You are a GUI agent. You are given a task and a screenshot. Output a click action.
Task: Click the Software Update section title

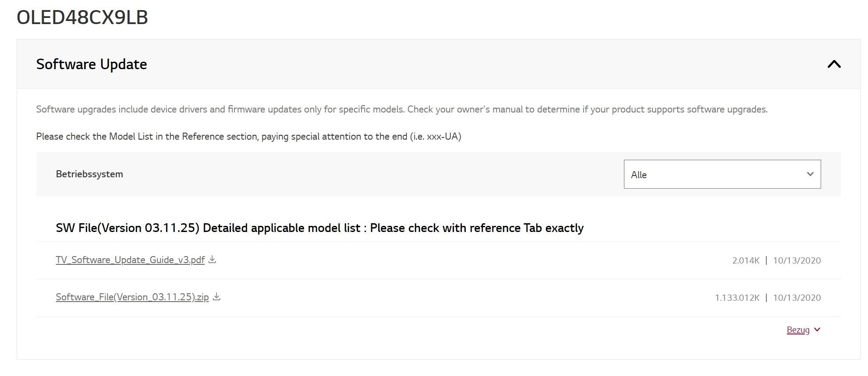(x=92, y=64)
